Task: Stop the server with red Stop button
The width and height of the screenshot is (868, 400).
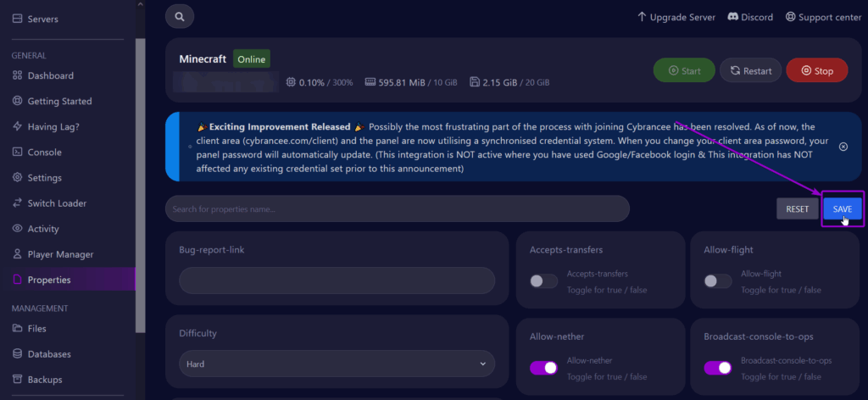Action: click(x=817, y=70)
